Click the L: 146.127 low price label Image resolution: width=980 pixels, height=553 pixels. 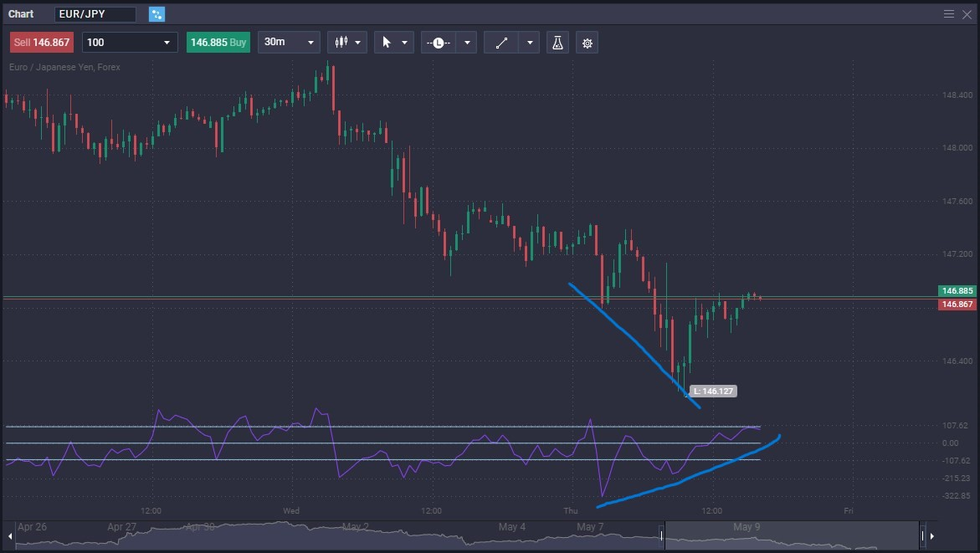point(713,391)
